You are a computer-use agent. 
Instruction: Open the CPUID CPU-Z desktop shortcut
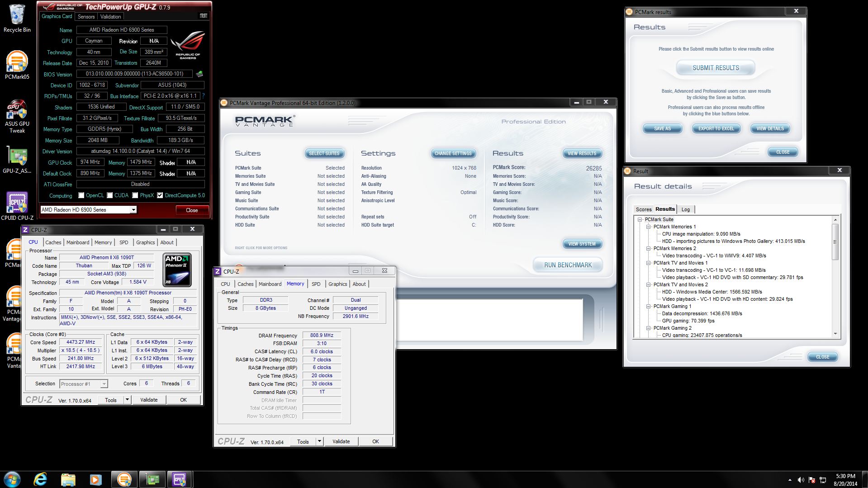[17, 206]
